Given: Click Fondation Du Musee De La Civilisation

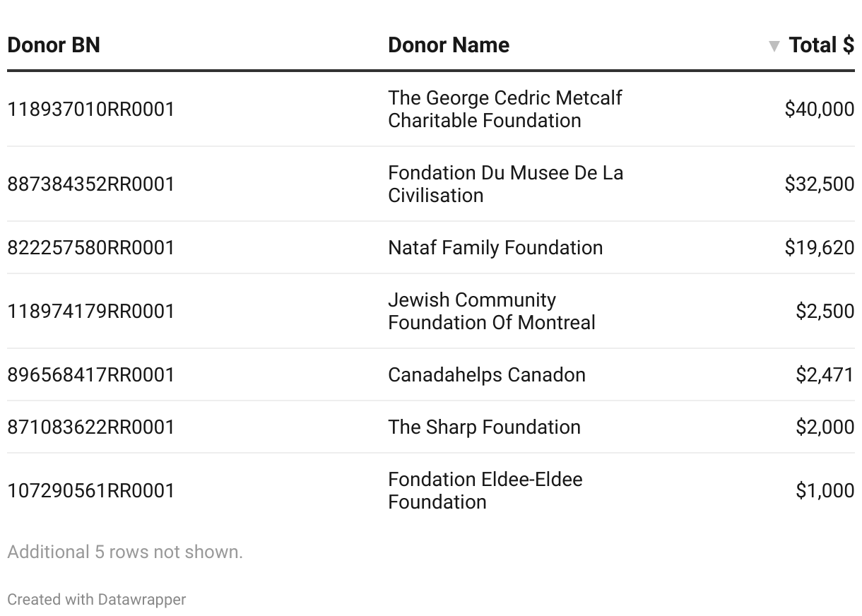Looking at the screenshot, I should coord(505,184).
